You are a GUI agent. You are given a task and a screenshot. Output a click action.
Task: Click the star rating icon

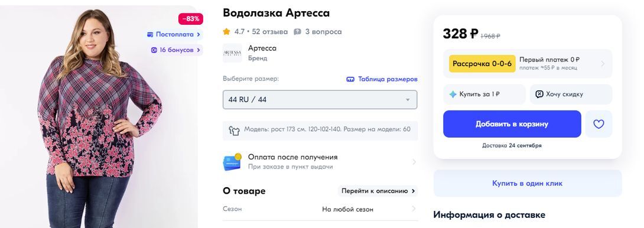pyautogui.click(x=226, y=32)
